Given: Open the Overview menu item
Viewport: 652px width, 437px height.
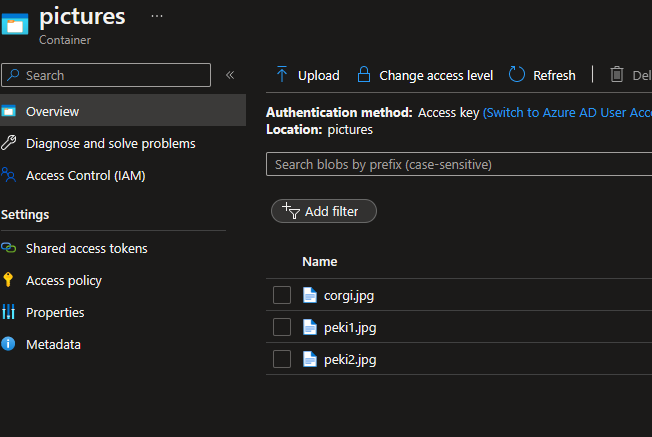Looking at the screenshot, I should [123, 111].
